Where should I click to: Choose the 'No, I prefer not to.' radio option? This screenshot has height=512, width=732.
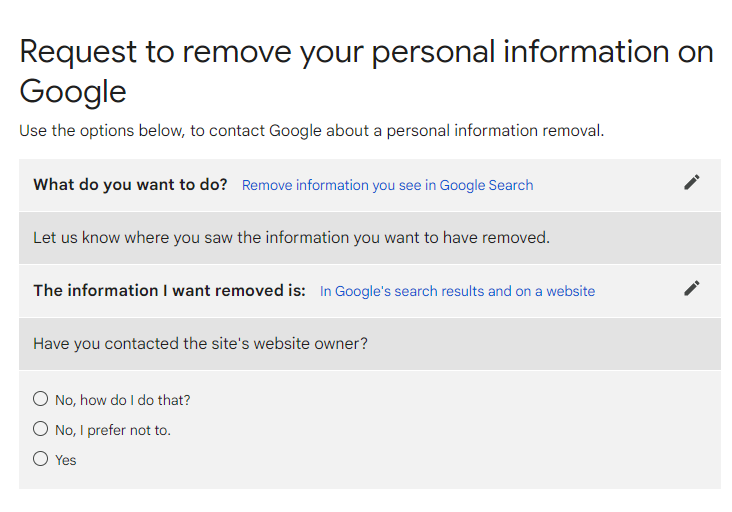40,429
